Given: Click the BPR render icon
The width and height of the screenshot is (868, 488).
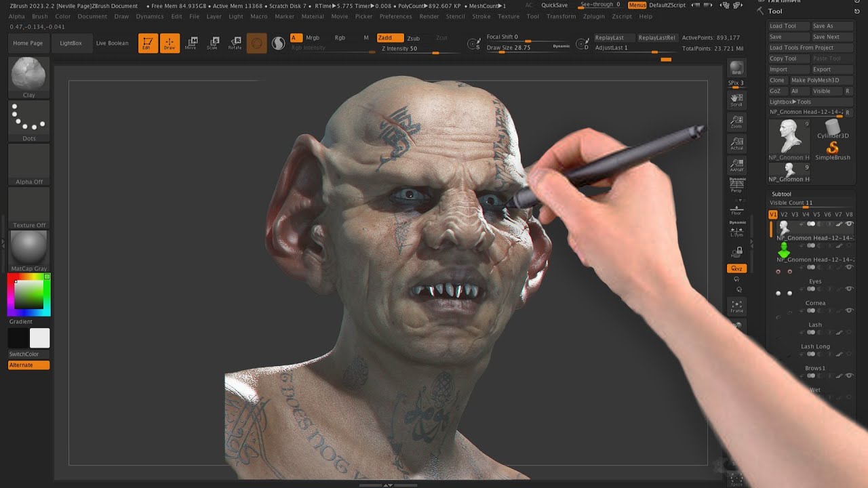Looking at the screenshot, I should pos(736,68).
